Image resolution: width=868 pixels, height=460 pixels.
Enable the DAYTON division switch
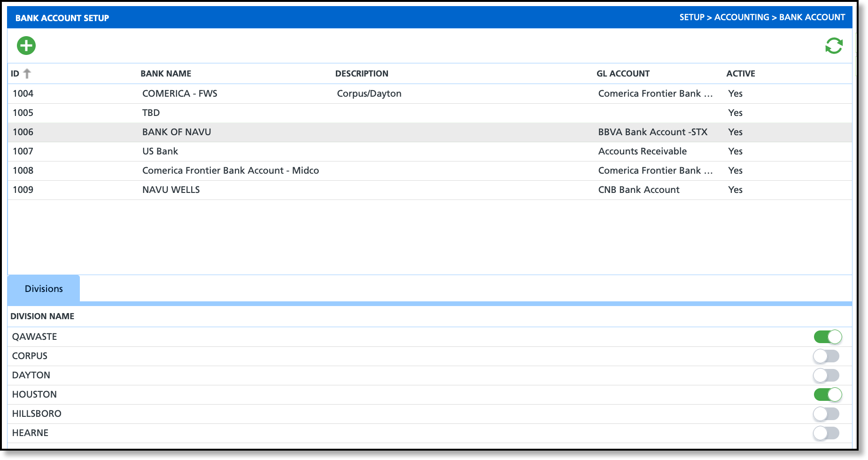[x=827, y=375]
